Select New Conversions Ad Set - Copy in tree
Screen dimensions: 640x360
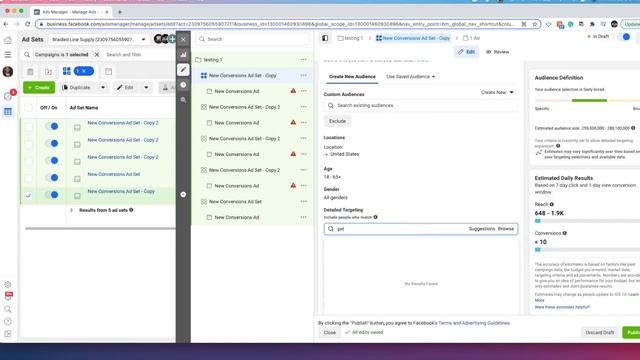(x=242, y=76)
